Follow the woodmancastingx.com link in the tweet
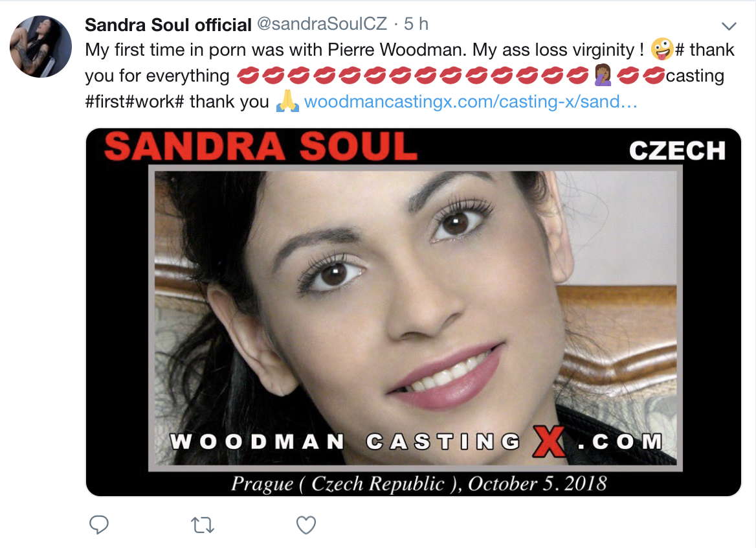This screenshot has height=548, width=756. click(x=471, y=102)
